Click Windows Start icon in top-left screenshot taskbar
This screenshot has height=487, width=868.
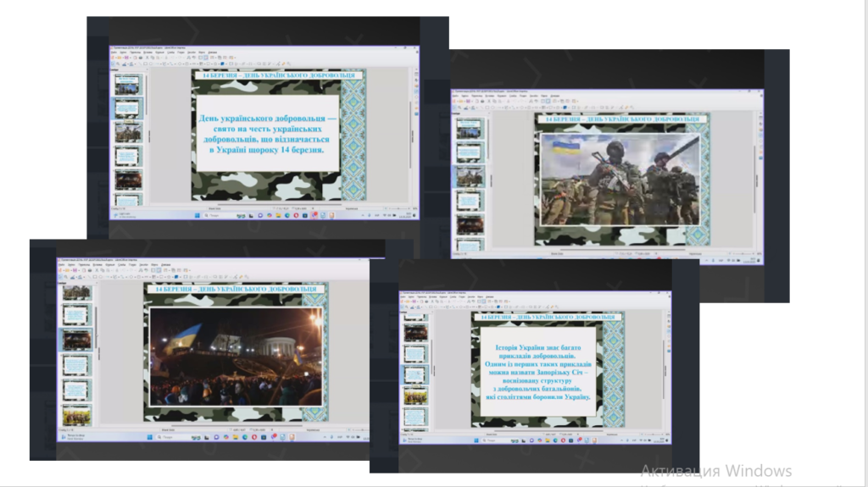coord(197,215)
